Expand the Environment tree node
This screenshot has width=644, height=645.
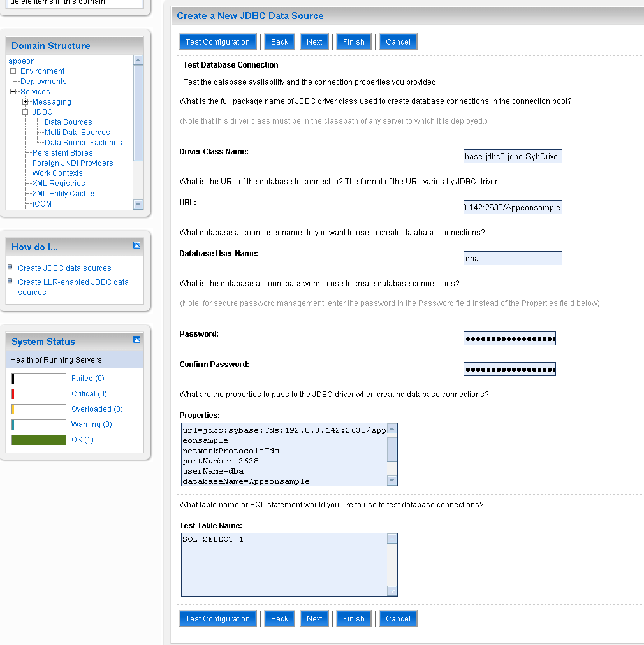13,71
